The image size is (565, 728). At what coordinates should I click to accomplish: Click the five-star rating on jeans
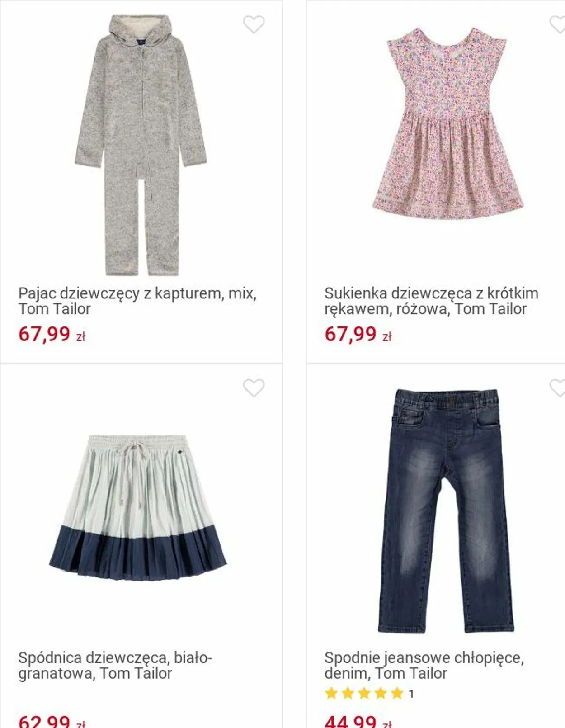tap(364, 693)
